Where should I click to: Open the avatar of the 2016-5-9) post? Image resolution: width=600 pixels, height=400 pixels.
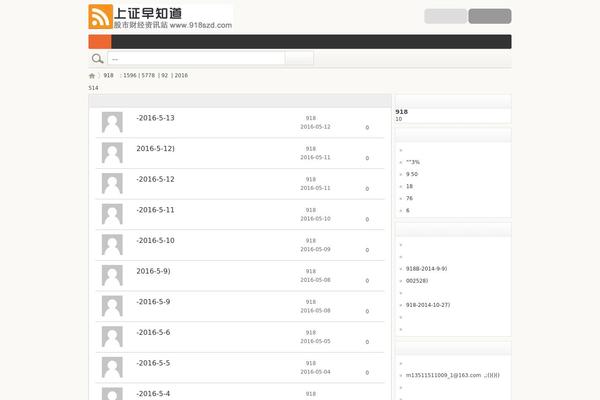click(x=112, y=275)
